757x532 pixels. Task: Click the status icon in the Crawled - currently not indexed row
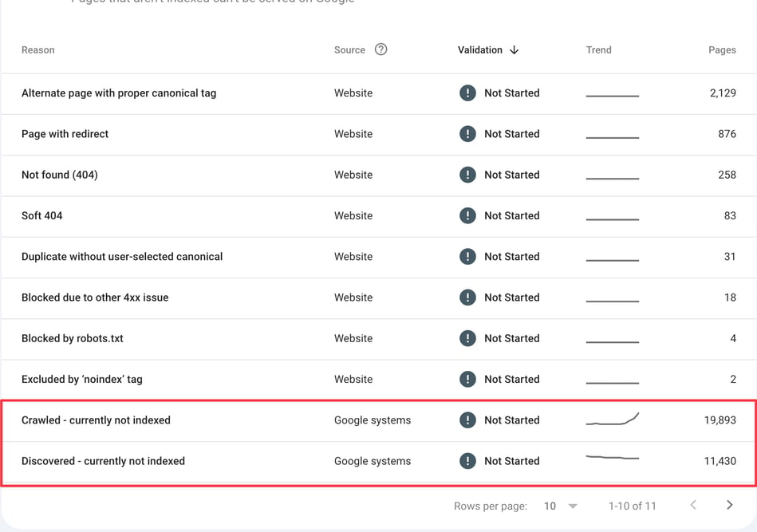tap(467, 420)
